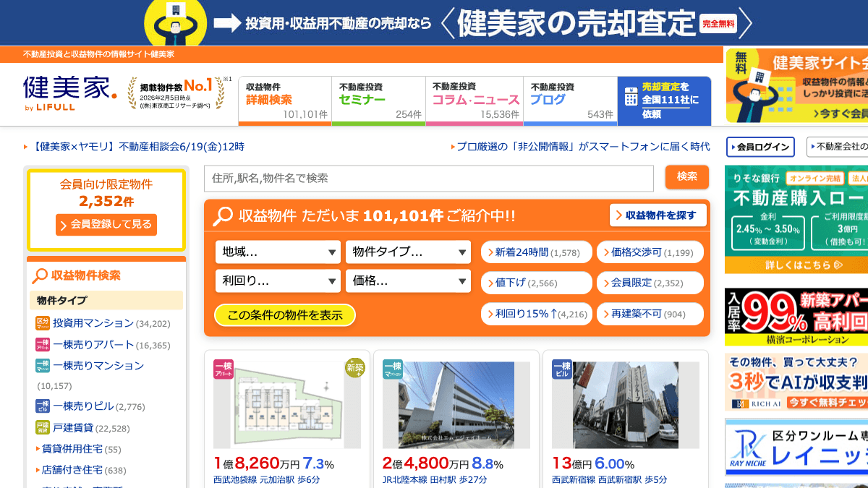Click the ビル icon beside 一棟売りビル
868x488 pixels.
[42, 406]
